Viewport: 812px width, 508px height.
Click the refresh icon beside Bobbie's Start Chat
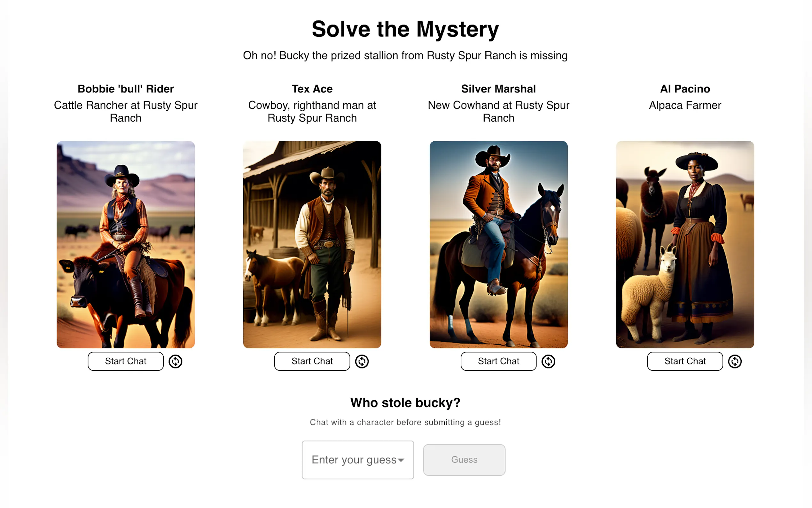(175, 361)
